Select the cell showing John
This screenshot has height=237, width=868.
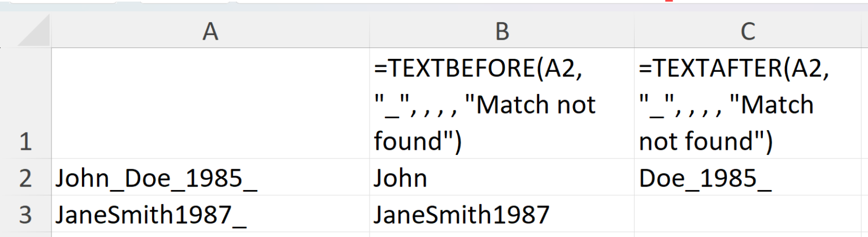[502, 178]
